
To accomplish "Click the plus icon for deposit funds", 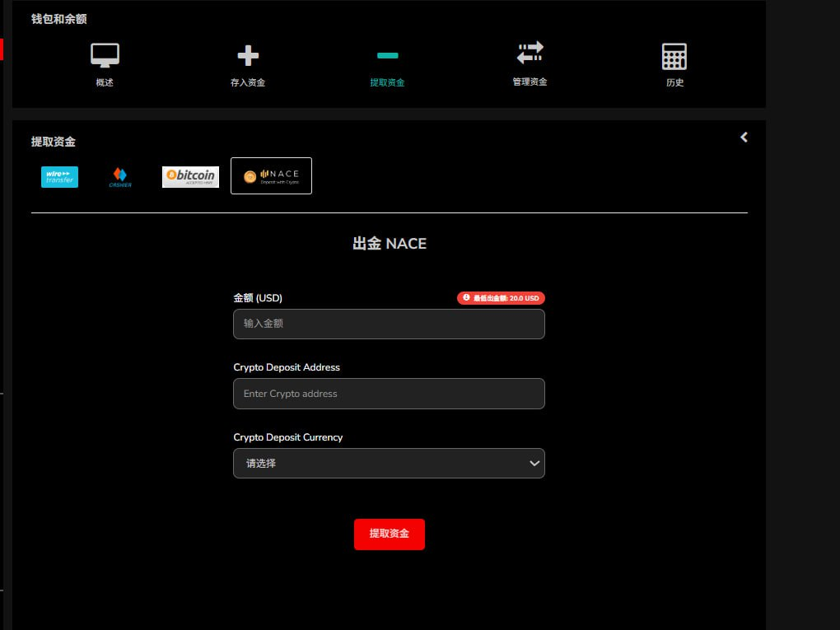I will tap(248, 55).
